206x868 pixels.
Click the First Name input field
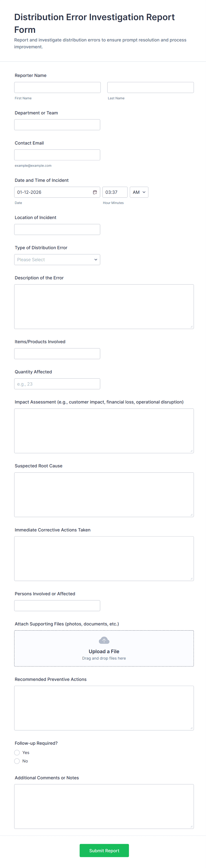click(57, 87)
